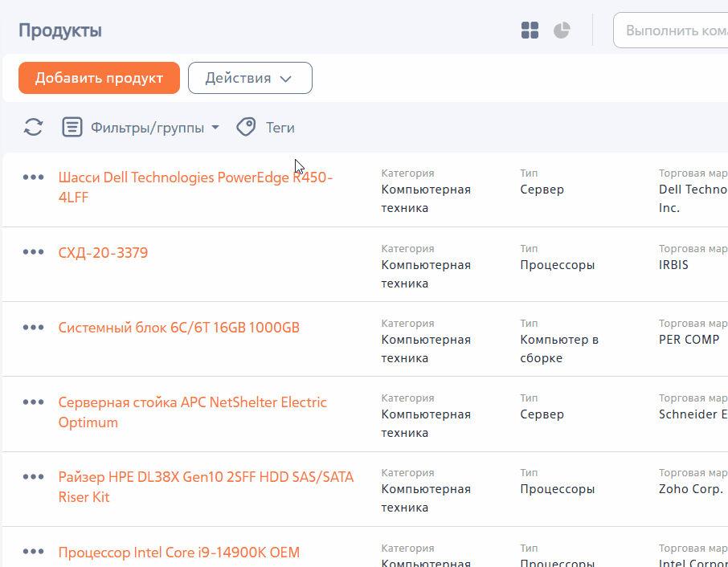The width and height of the screenshot is (728, 567).
Task: Click the Процессоры type in the Райзер HPE row
Action: coord(557,489)
